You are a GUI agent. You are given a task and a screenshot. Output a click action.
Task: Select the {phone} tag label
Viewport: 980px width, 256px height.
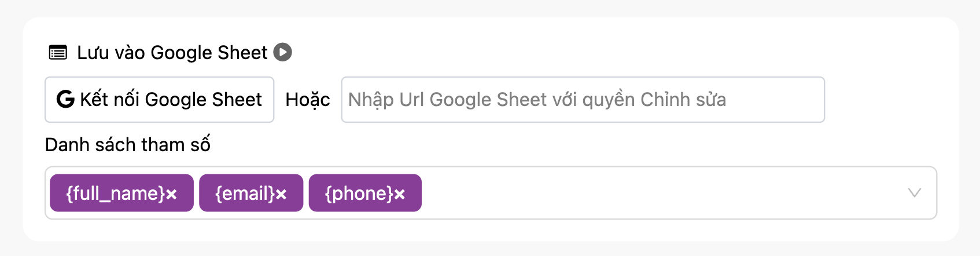(359, 193)
